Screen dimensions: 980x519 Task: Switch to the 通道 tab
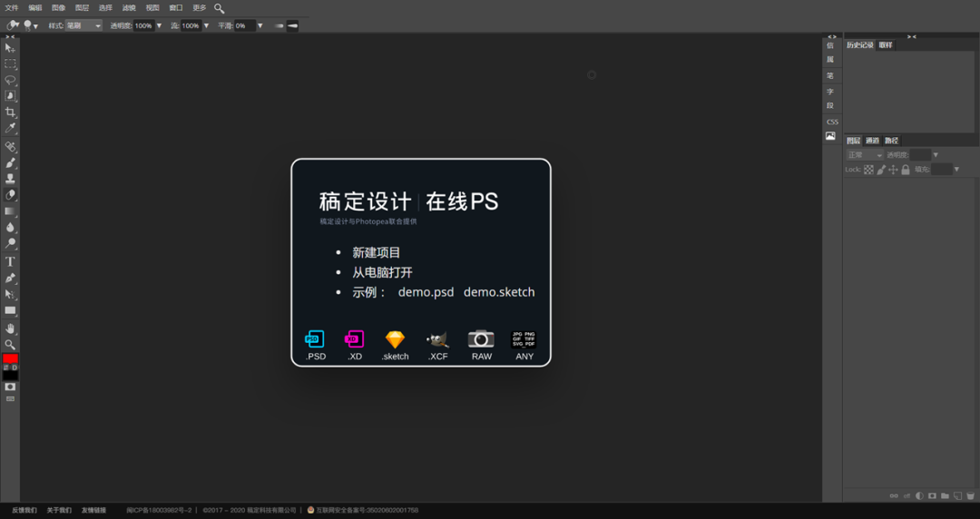[873, 141]
